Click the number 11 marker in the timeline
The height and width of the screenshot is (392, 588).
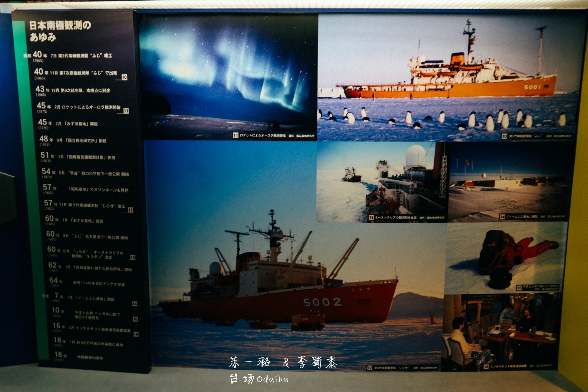[126, 111]
